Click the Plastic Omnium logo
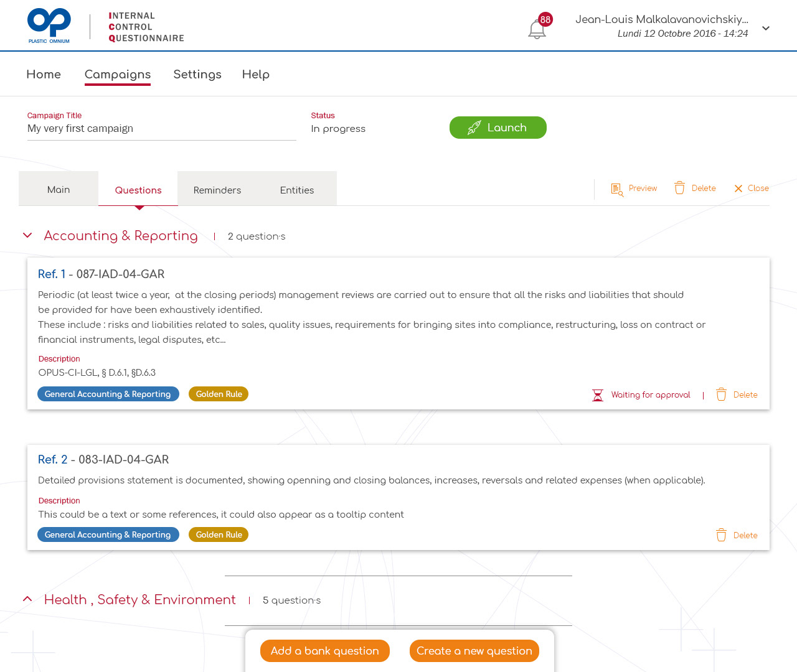The image size is (797, 672). coord(49,26)
